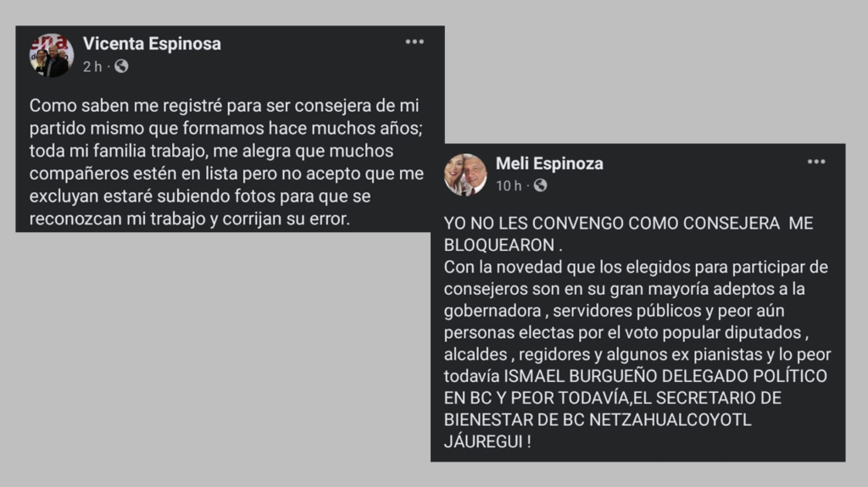Click the audience globe icon beside "10 h"
This screenshot has width=868, height=487.
[540, 185]
